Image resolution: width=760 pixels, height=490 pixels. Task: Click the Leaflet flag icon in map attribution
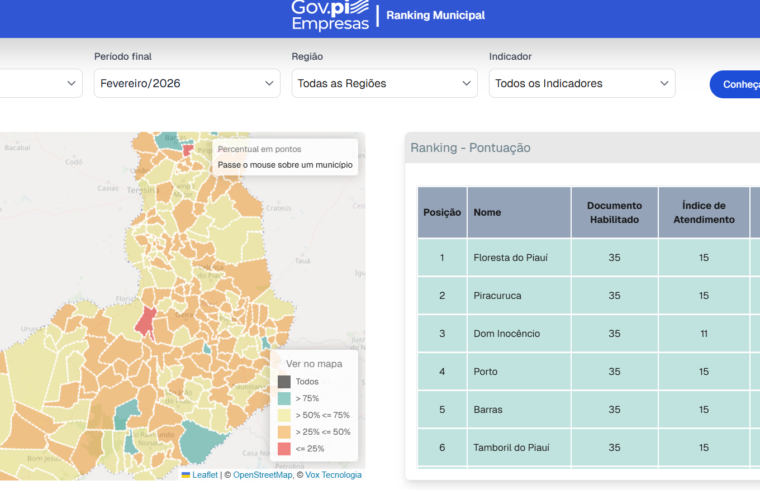(186, 475)
